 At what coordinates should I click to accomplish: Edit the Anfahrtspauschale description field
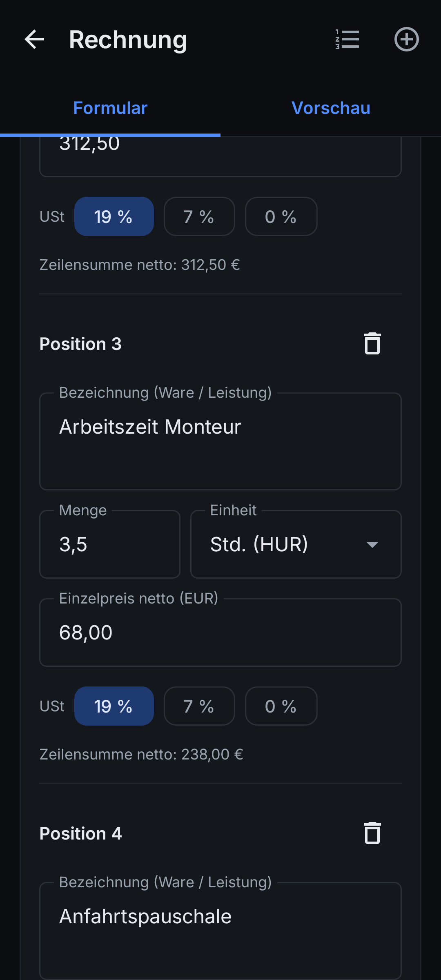(x=220, y=931)
